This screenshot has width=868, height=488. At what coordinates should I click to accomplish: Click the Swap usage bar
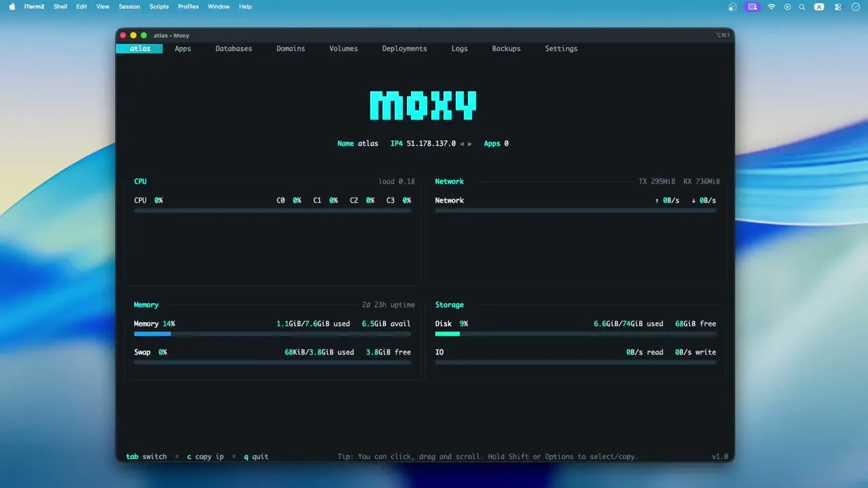coord(273,363)
